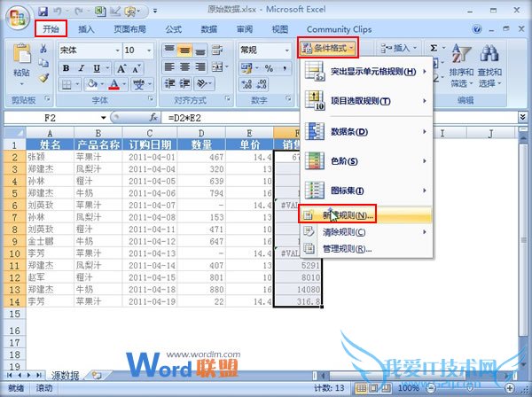Toggle bold formatting
Image resolution: width=532 pixels, height=397 pixels.
point(66,68)
